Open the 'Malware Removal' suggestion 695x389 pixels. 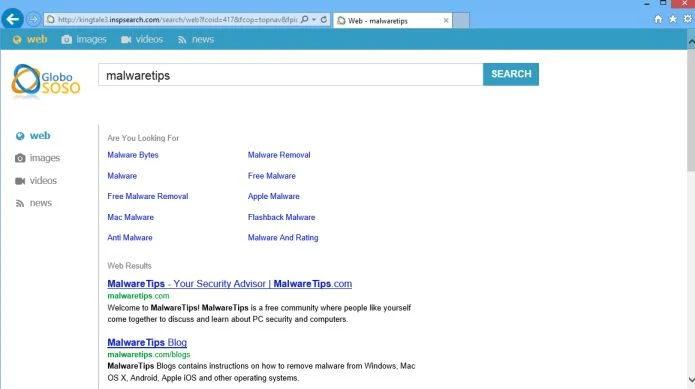click(279, 155)
